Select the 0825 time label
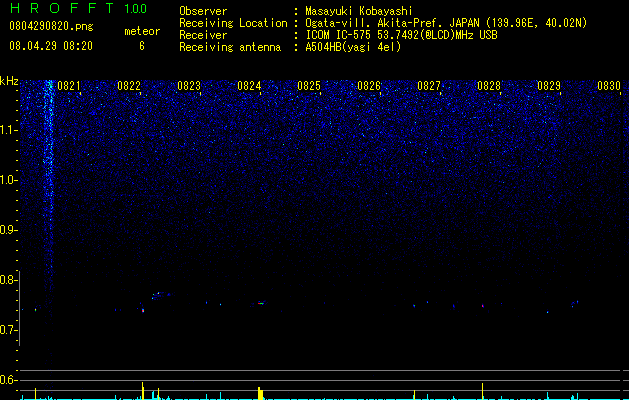The image size is (629, 400). [x=309, y=86]
